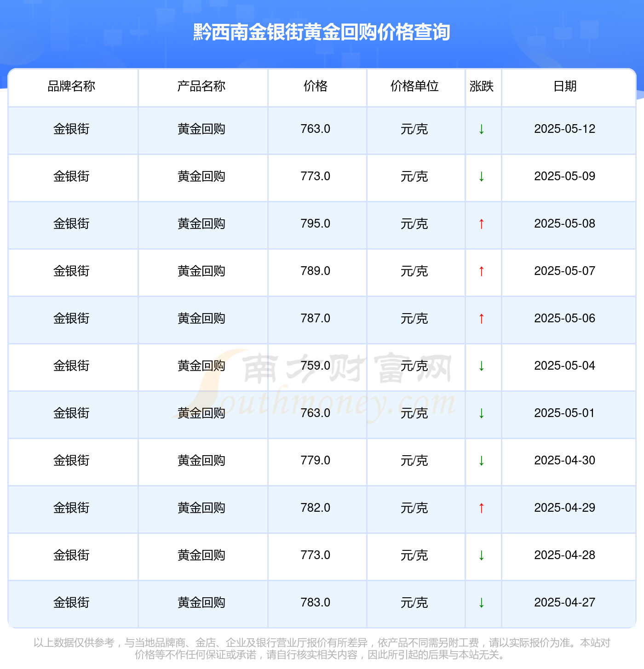This screenshot has width=644, height=669.
Task: Select the price cell 782.0
Action: pos(316,508)
